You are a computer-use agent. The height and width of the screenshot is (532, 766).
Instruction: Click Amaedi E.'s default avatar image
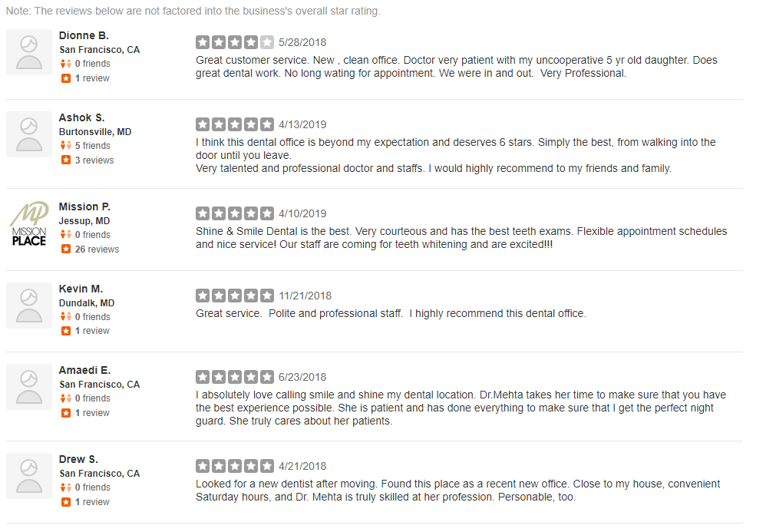tap(29, 387)
